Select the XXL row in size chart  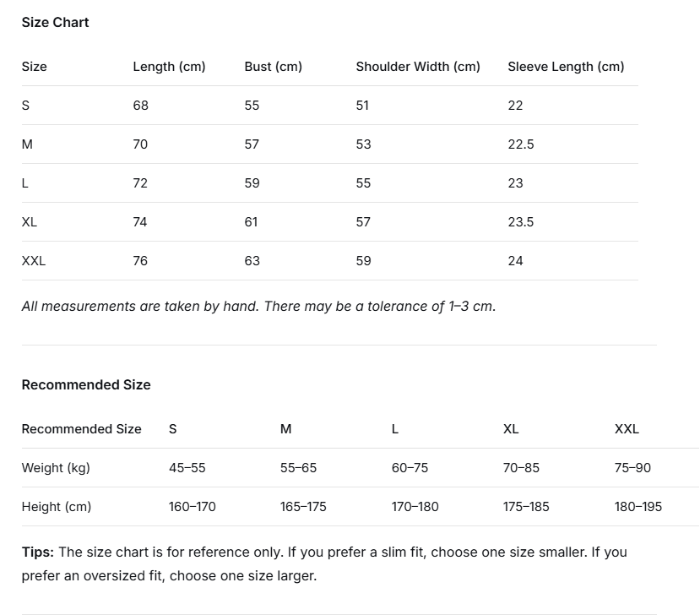(x=330, y=261)
